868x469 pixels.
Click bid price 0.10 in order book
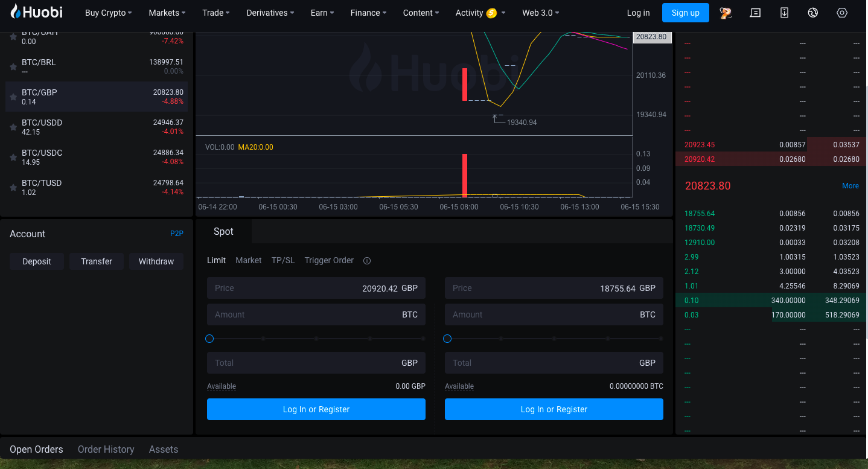[x=692, y=301]
